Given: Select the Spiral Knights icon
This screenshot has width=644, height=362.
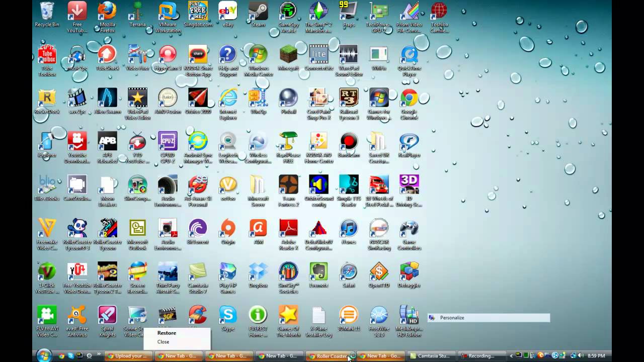Looking at the screenshot, I should (107, 321).
